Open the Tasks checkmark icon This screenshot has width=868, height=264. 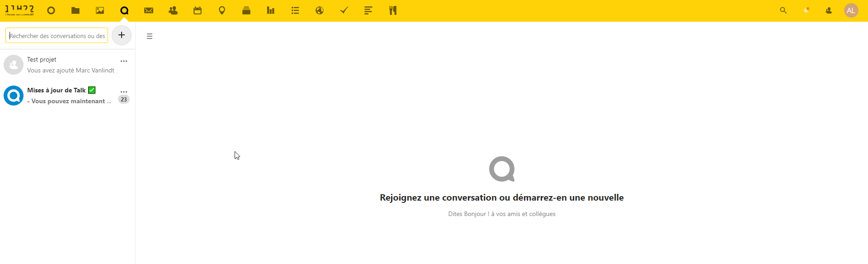click(x=344, y=10)
